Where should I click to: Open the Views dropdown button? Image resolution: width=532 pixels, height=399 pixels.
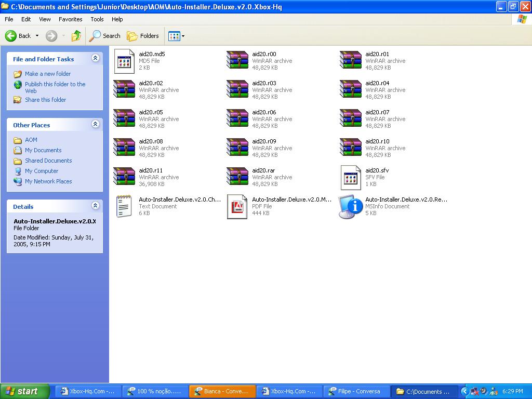pos(177,36)
